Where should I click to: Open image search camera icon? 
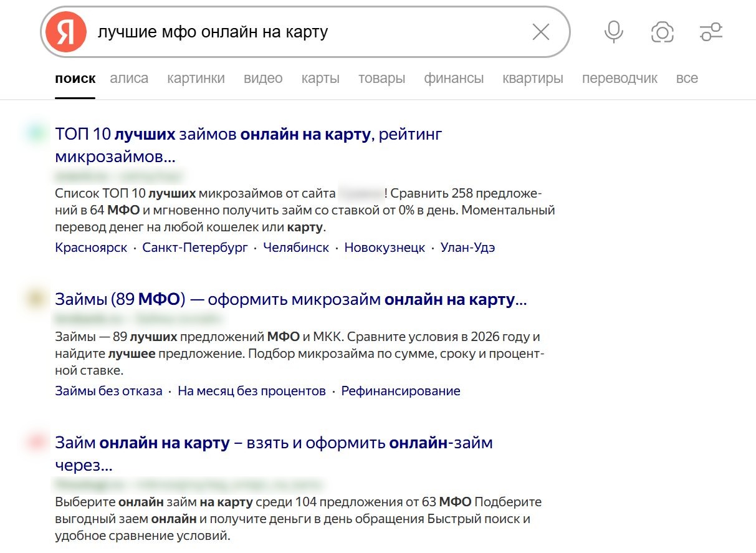click(x=663, y=32)
